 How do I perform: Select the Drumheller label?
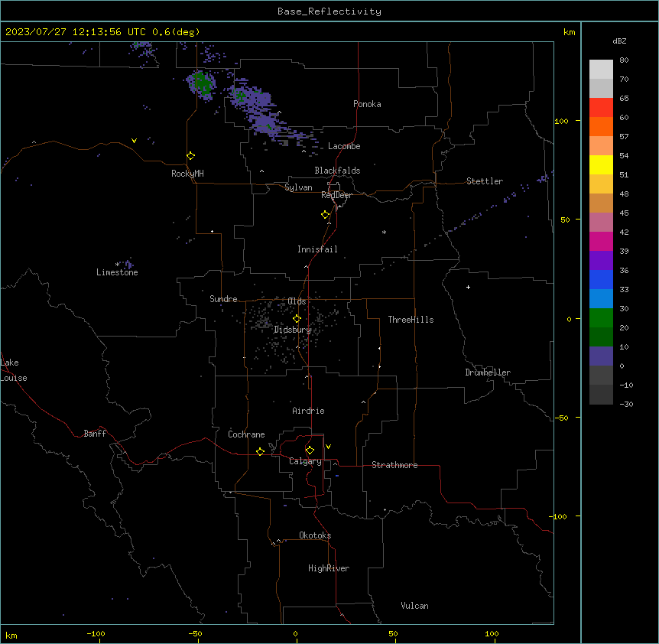point(488,372)
